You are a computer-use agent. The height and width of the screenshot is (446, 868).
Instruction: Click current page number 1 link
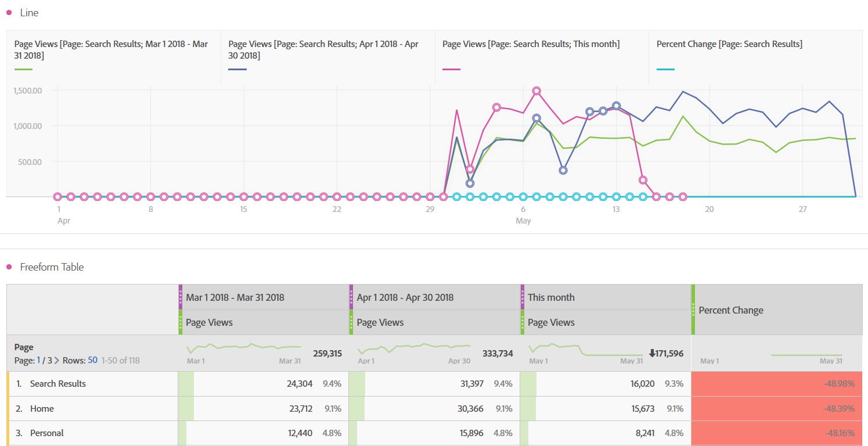[x=39, y=360]
